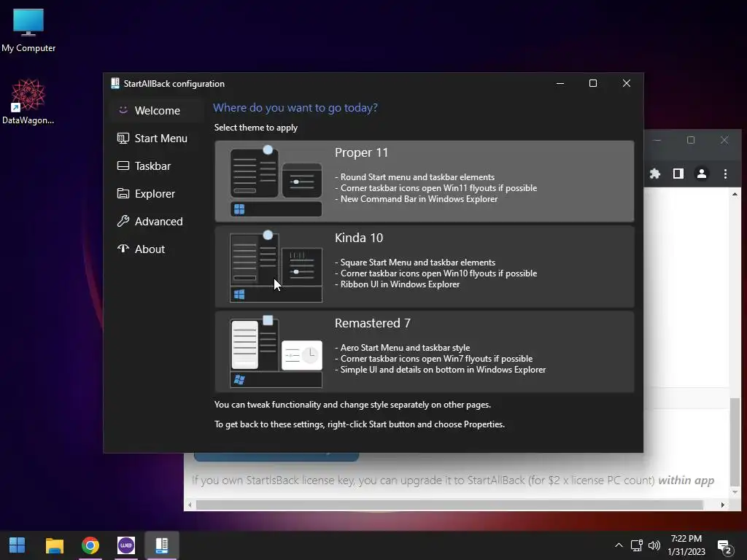Maximize the StartAllBack configuration window
The height and width of the screenshot is (560, 747).
point(593,83)
